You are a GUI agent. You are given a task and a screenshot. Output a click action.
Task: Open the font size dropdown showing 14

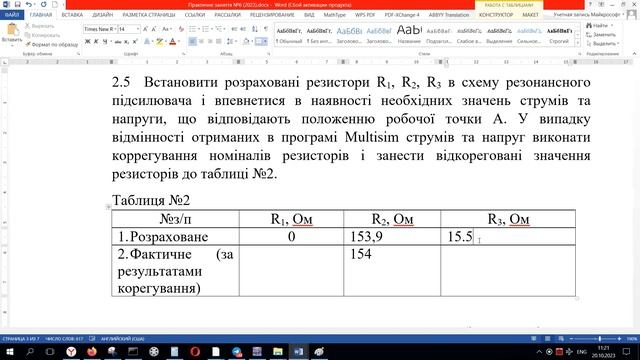(138, 29)
